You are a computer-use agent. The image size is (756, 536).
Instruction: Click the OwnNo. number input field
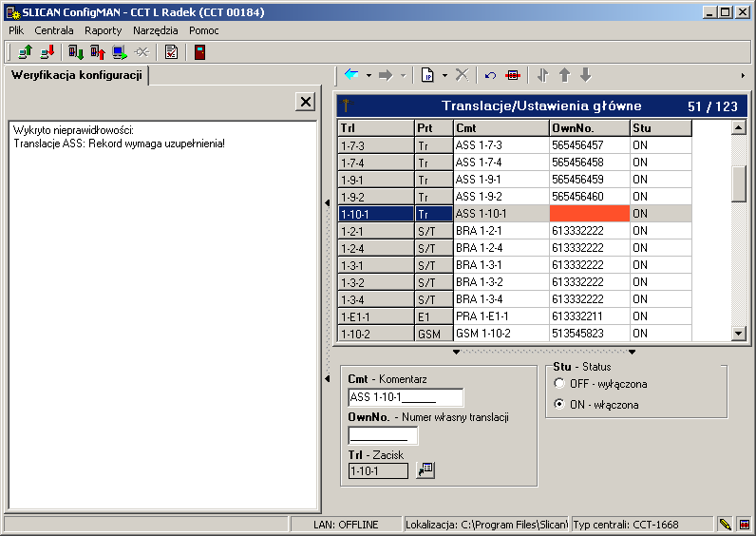383,435
